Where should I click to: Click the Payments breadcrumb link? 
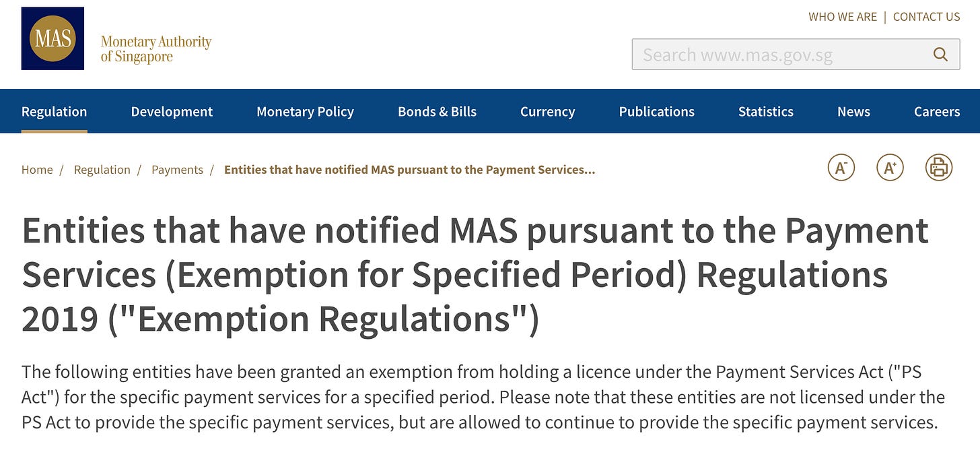pyautogui.click(x=177, y=170)
